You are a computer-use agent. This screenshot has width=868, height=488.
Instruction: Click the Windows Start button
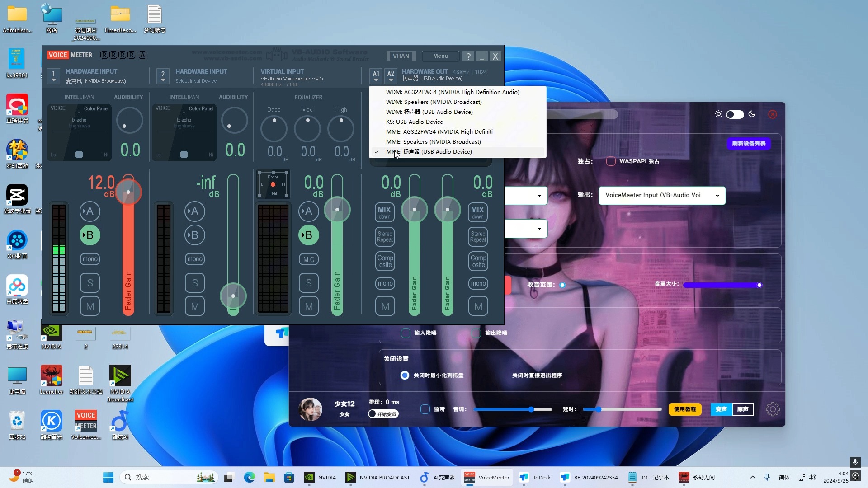[x=108, y=477]
